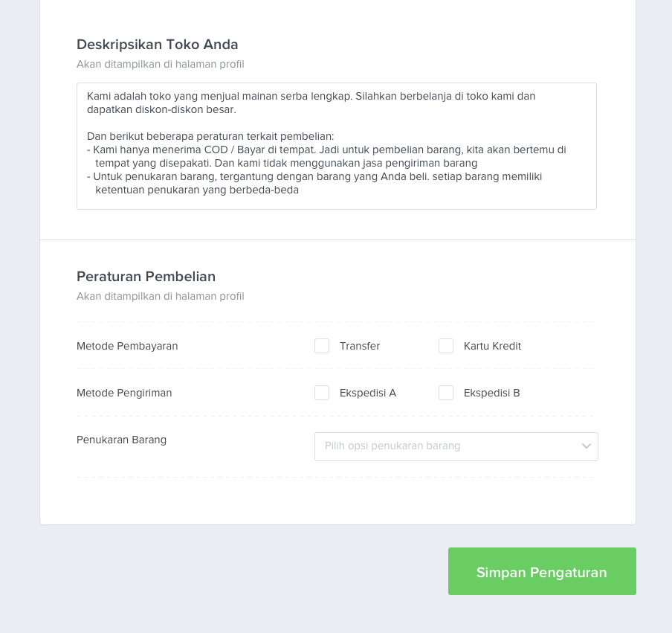This screenshot has height=633, width=672.
Task: Check the Ekspedisi A shipping option
Action: 321,393
